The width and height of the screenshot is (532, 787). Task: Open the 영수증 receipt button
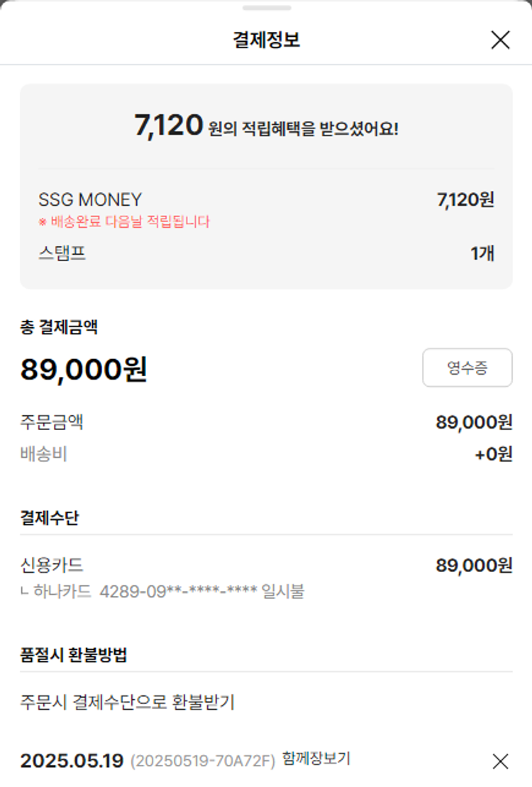[467, 368]
